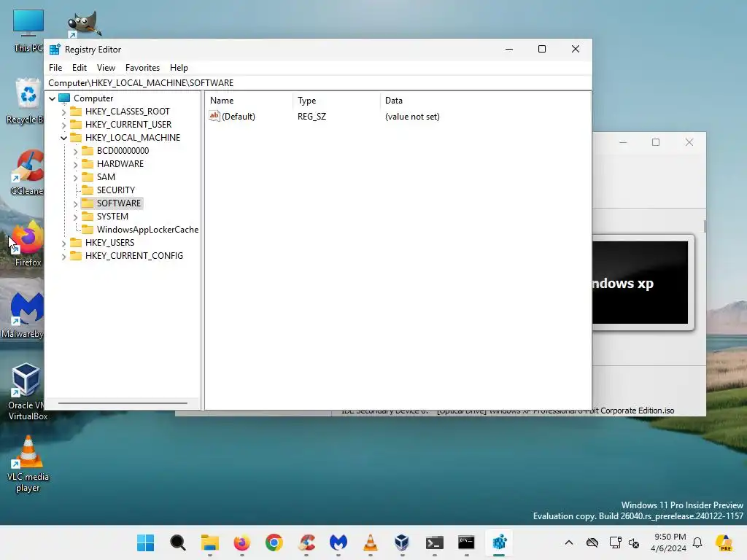Viewport: 747px width, 560px height.
Task: Expand the SOFTWARE key
Action: [x=75, y=204]
